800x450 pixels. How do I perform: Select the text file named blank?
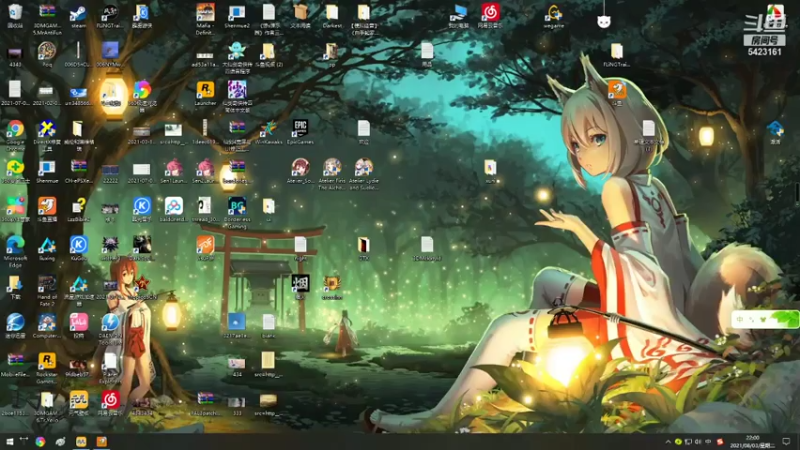coord(268,326)
